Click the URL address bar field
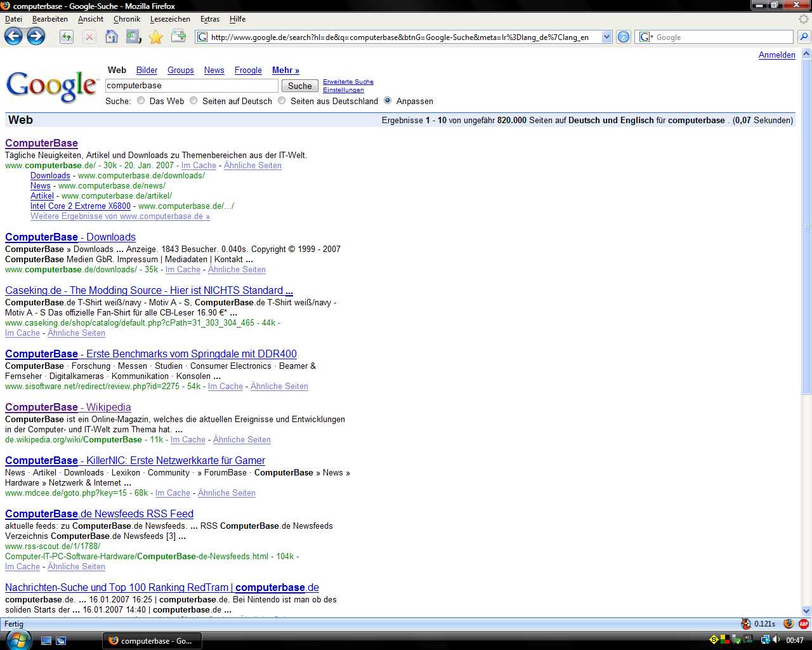Image resolution: width=812 pixels, height=650 pixels. [405, 37]
